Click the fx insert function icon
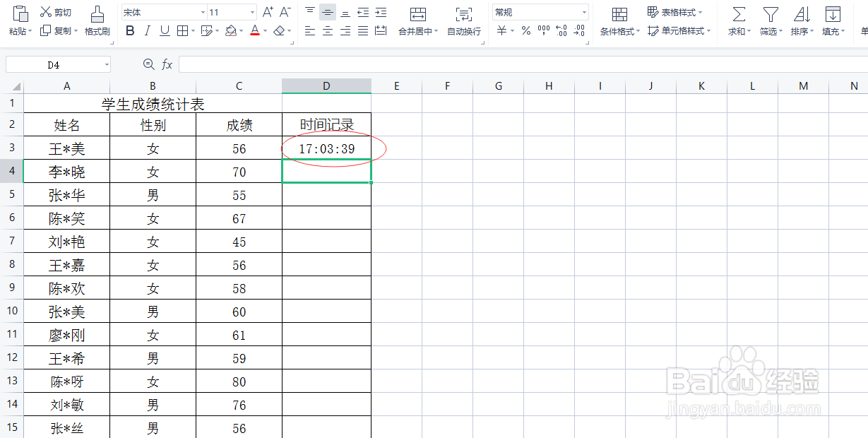The image size is (868, 438). point(167,64)
